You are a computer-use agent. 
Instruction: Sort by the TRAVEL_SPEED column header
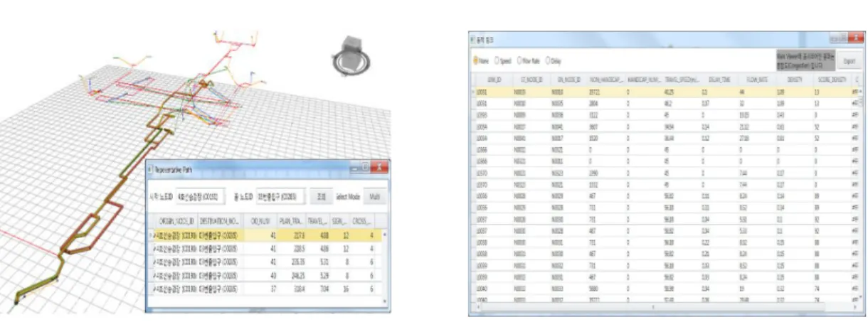[x=682, y=80]
